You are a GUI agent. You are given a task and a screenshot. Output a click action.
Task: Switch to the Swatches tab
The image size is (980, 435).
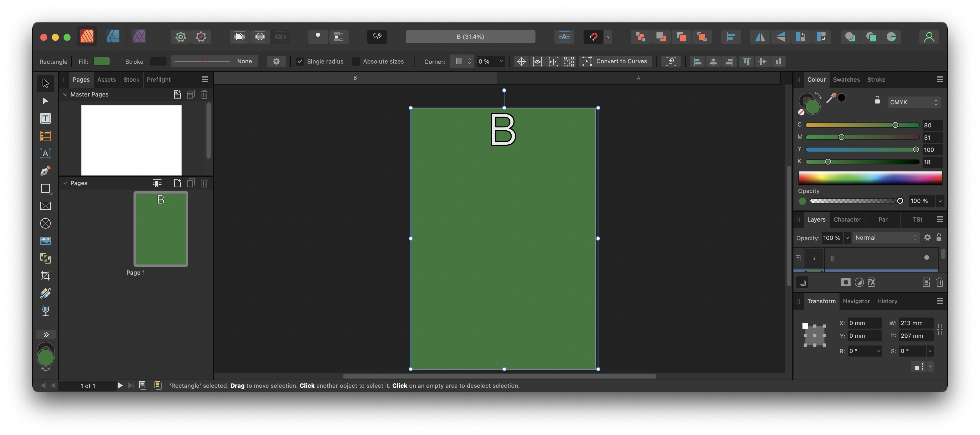coord(846,80)
